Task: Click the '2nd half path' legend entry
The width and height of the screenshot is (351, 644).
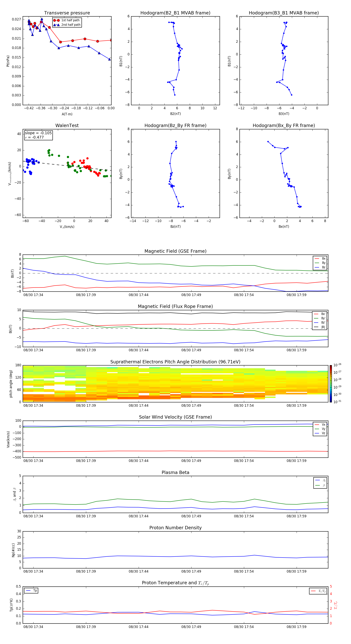Action: [x=67, y=25]
